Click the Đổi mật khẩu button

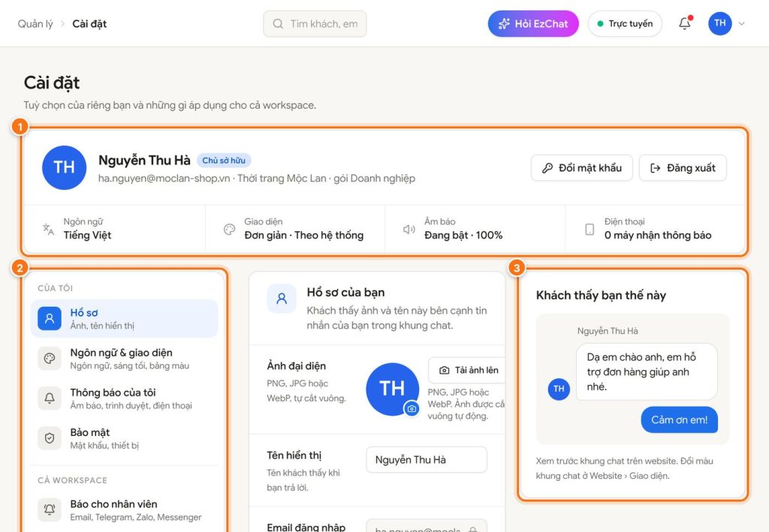coord(582,168)
